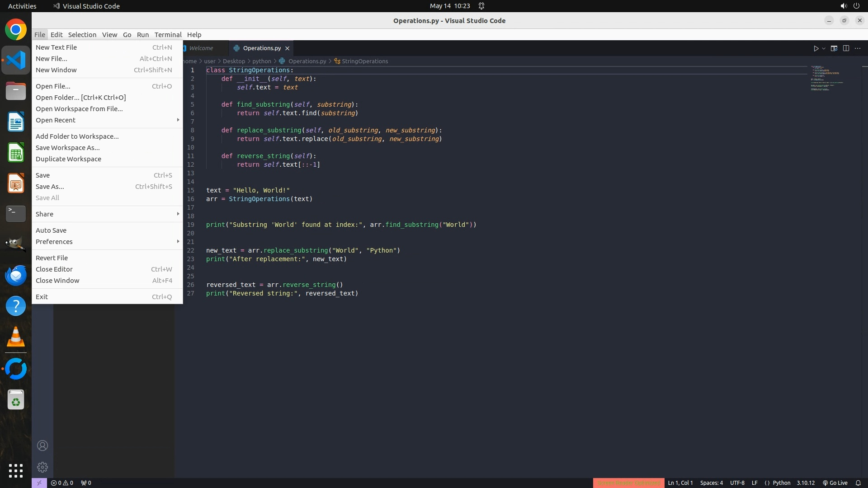868x488 pixels.
Task: Click the errors and warnings status indicator
Action: 62,483
